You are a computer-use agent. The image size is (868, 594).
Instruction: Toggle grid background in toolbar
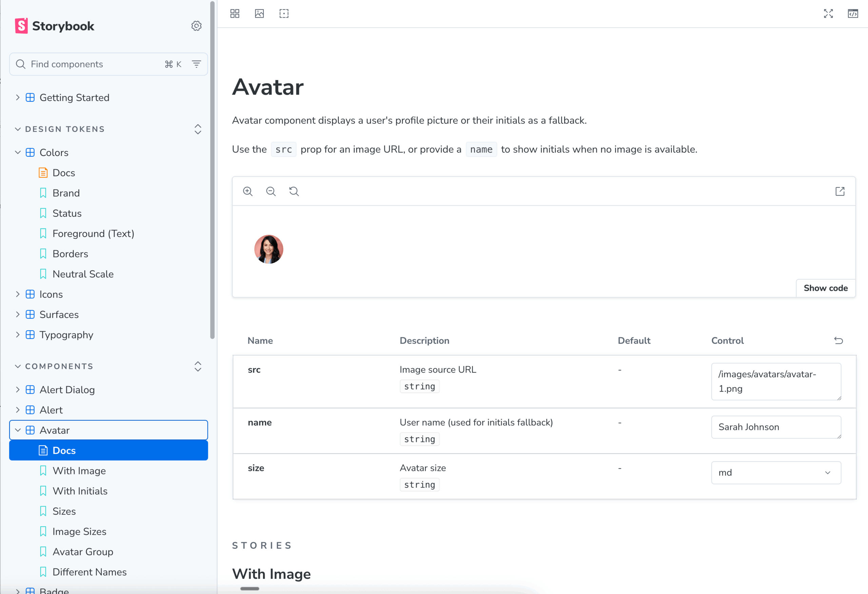[235, 14]
